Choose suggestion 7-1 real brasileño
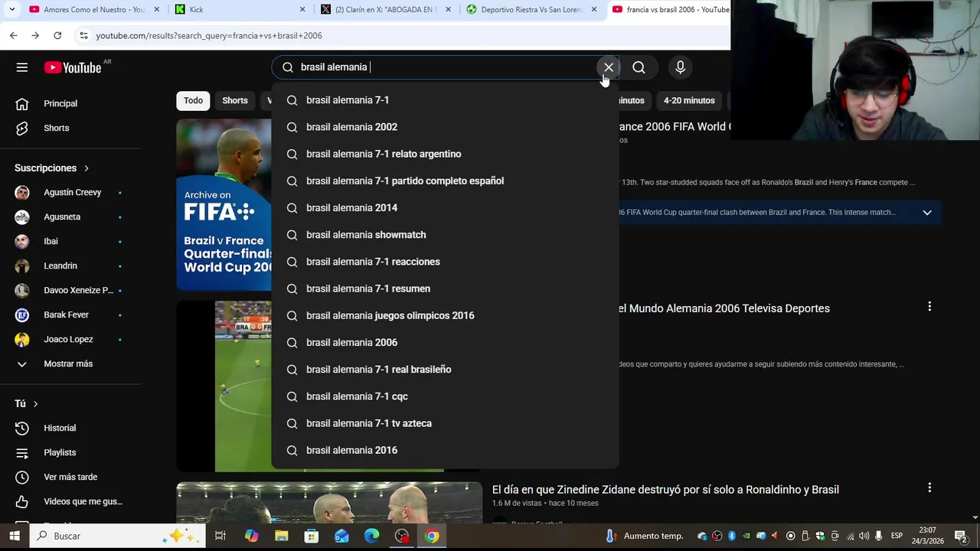Screen dimensions: 980x551 445,370
